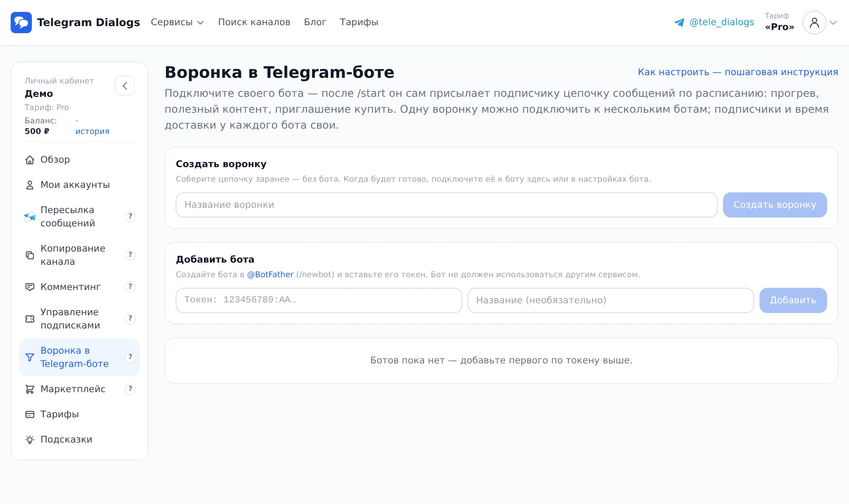Select Мои аккаунты in the sidebar
Screen dimensions: 849x504
[x=80, y=185]
